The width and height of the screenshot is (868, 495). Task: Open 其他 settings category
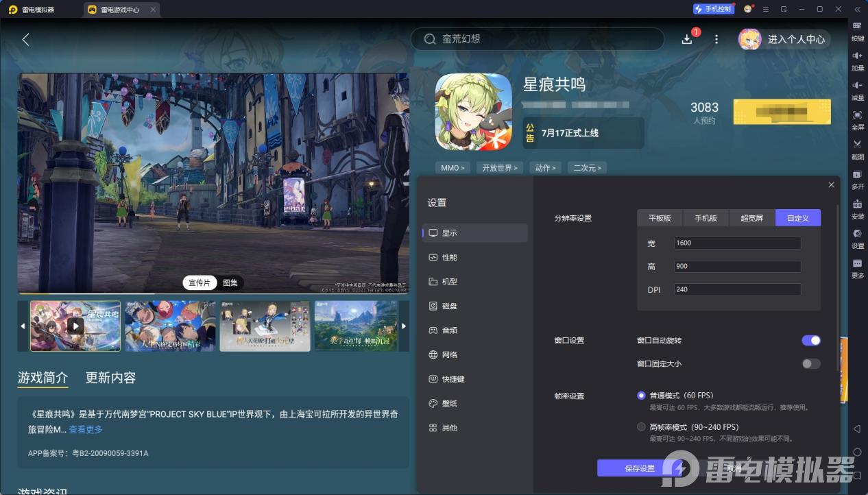[475, 428]
